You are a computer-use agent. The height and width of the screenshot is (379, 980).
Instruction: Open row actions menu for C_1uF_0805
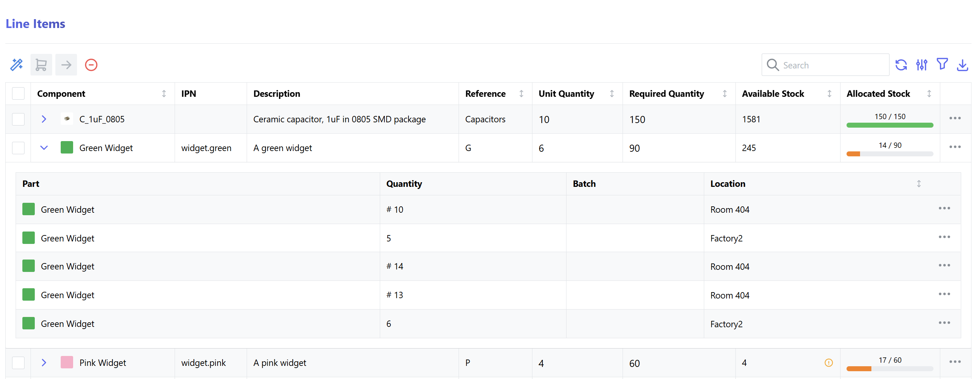955,118
